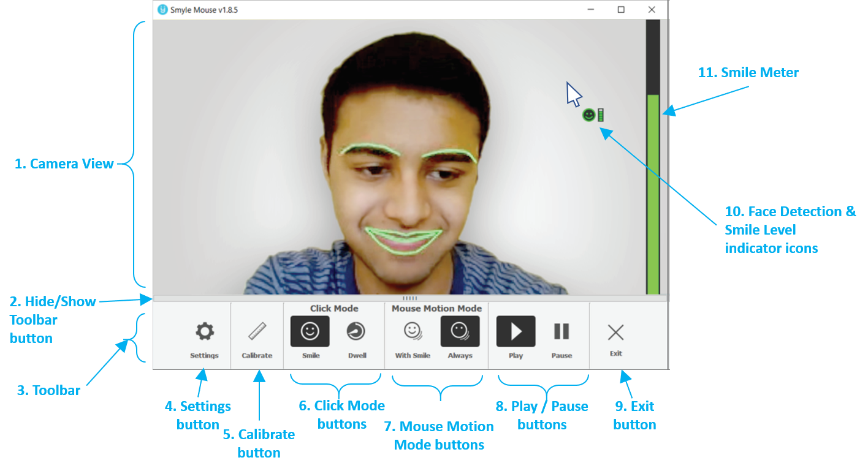
Task: Switch mouse motion mode to Always
Action: click(460, 331)
